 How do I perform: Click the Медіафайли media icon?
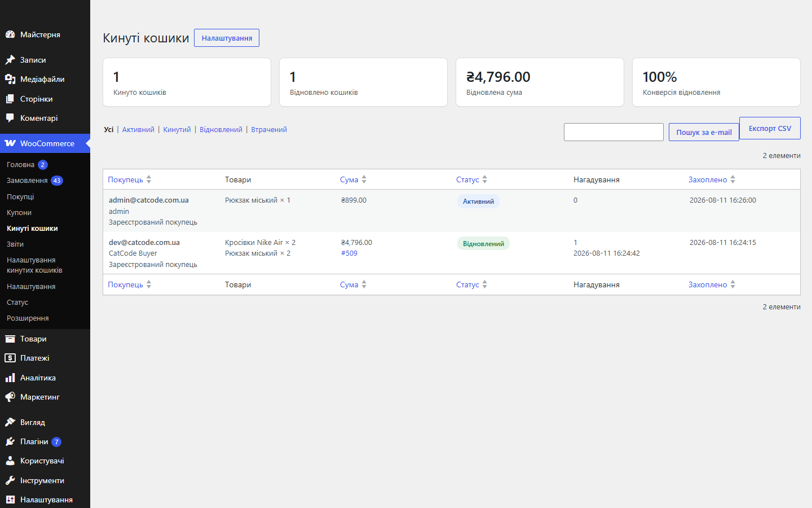pyautogui.click(x=10, y=79)
